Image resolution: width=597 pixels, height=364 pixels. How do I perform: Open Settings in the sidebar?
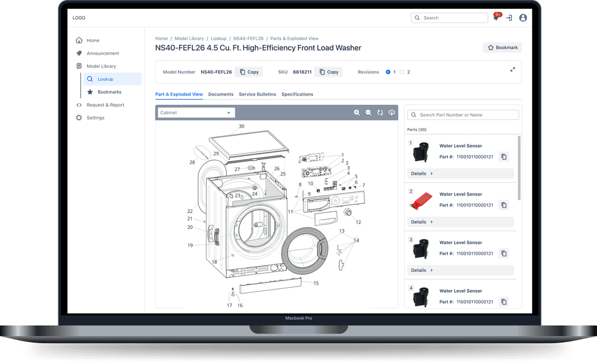[x=96, y=118]
